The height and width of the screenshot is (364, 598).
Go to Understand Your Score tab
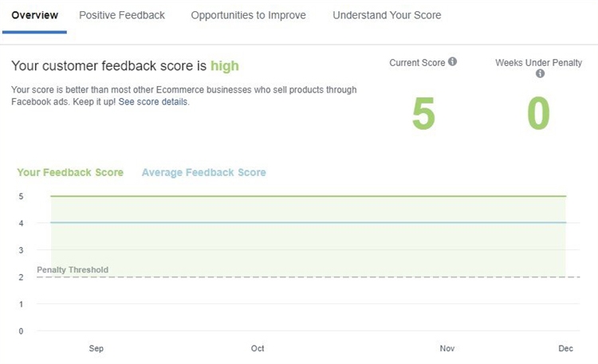pos(387,15)
